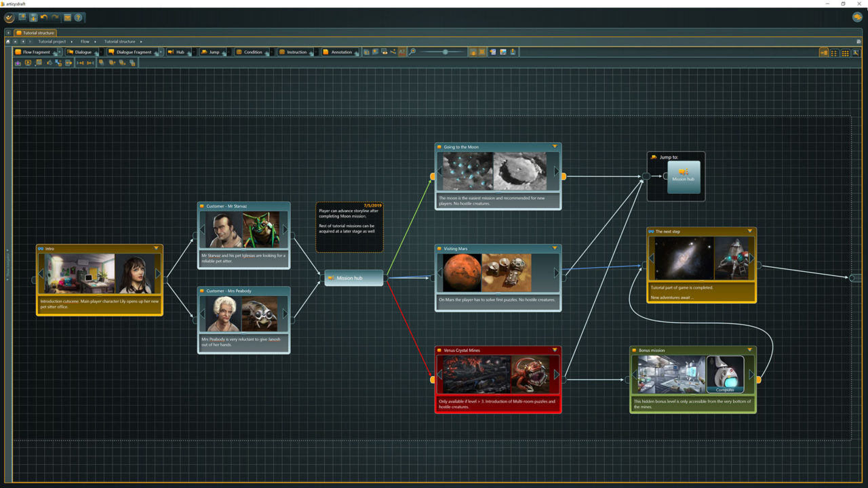Select the Hub node creation tool
This screenshot has height=488, width=868.
(x=178, y=52)
